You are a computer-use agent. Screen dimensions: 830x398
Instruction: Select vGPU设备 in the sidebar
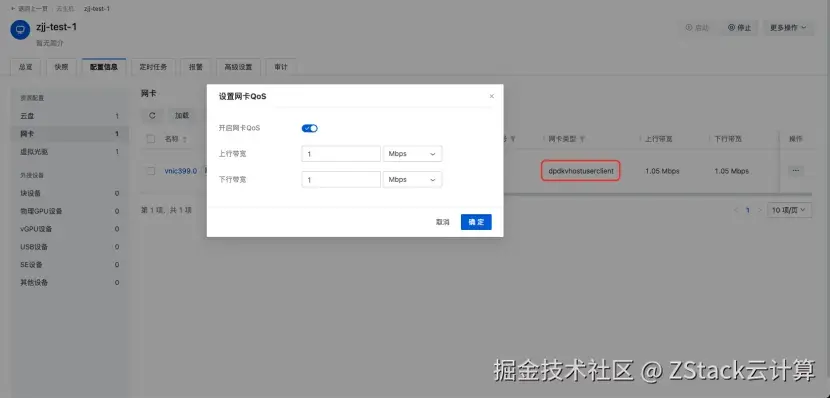click(69, 229)
